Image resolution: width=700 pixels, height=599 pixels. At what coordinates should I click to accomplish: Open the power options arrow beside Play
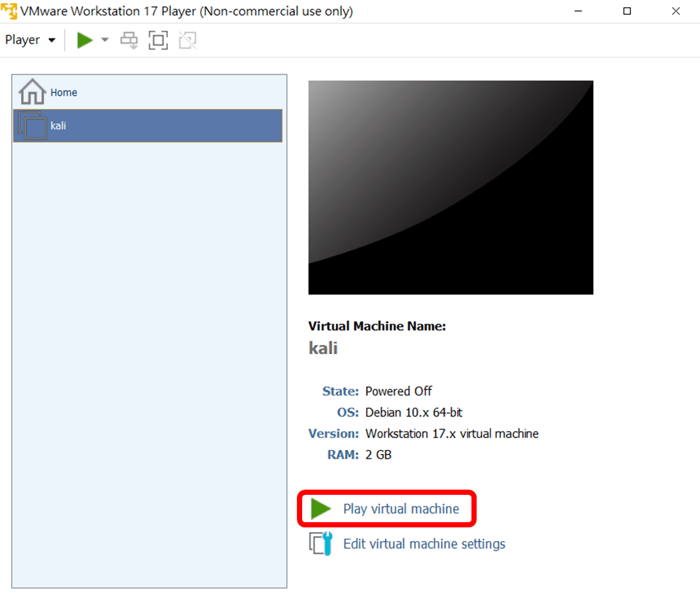(105, 40)
